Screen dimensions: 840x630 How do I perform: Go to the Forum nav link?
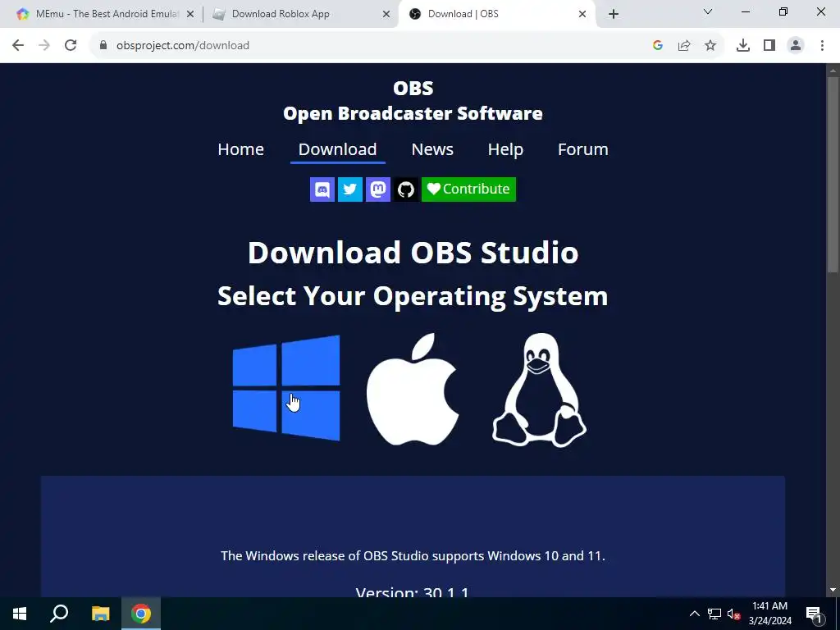pos(583,149)
